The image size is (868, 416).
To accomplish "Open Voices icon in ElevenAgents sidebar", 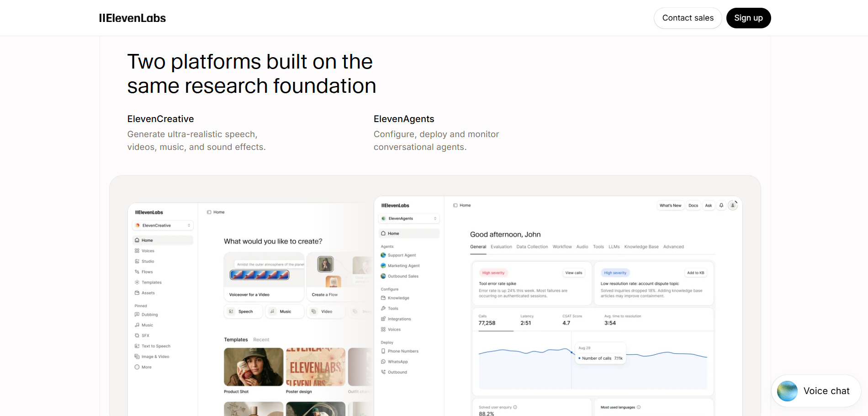I will point(383,329).
